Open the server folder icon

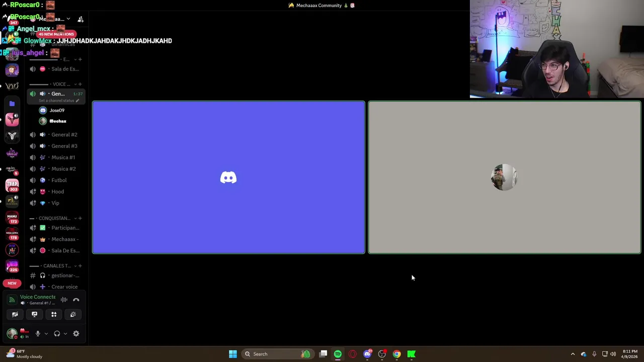pos(12,104)
